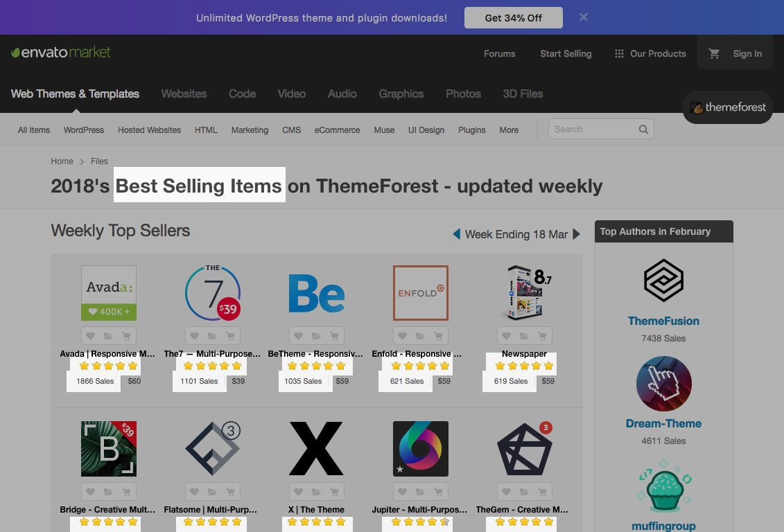Screen dimensions: 784x532
Task: Click the heart favorite icon under Avada
Action: pyautogui.click(x=91, y=336)
